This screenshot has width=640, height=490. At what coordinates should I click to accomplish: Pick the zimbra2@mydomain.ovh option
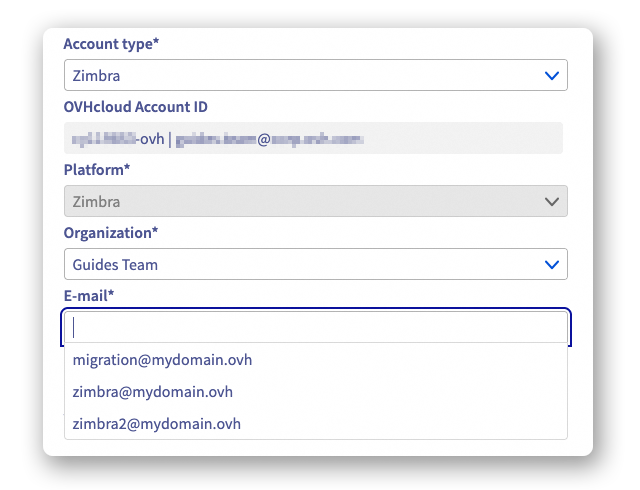click(156, 424)
